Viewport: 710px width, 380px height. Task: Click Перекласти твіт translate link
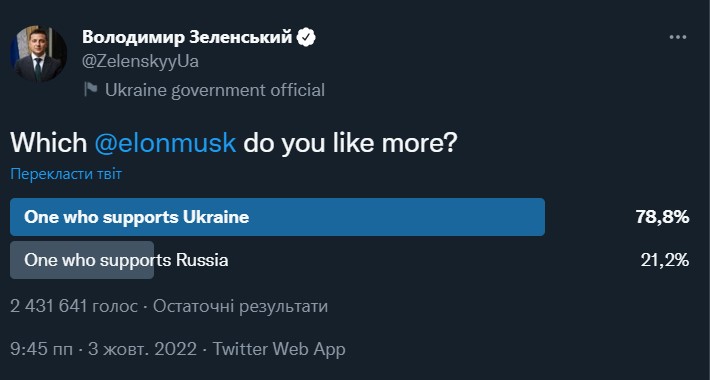click(x=66, y=174)
